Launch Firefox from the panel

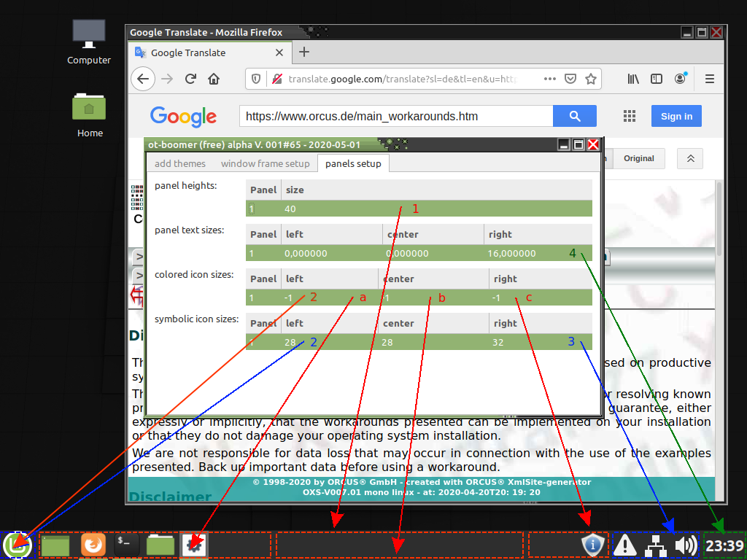click(93, 545)
